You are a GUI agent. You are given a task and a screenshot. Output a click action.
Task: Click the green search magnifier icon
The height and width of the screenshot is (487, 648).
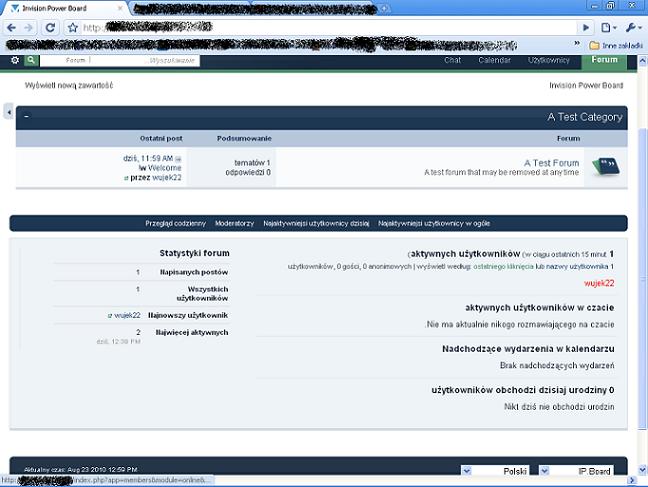tap(32, 61)
